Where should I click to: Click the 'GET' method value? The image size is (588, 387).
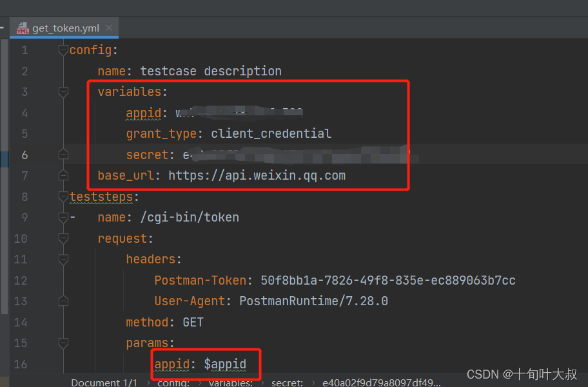[x=193, y=323]
